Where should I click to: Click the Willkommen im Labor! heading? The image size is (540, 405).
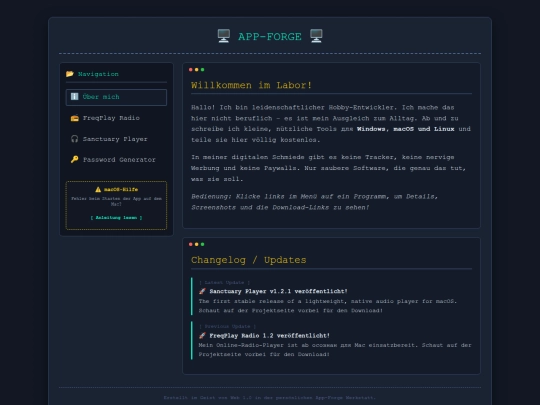coord(252,85)
